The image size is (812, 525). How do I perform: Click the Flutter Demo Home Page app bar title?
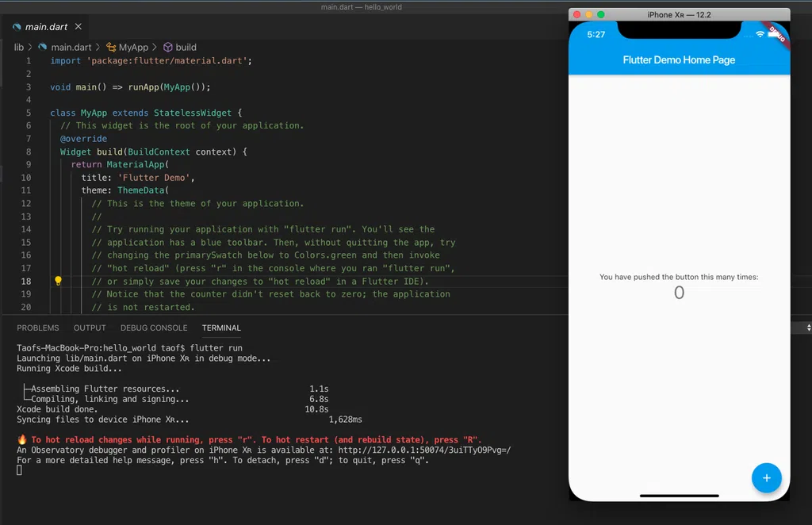pos(679,60)
